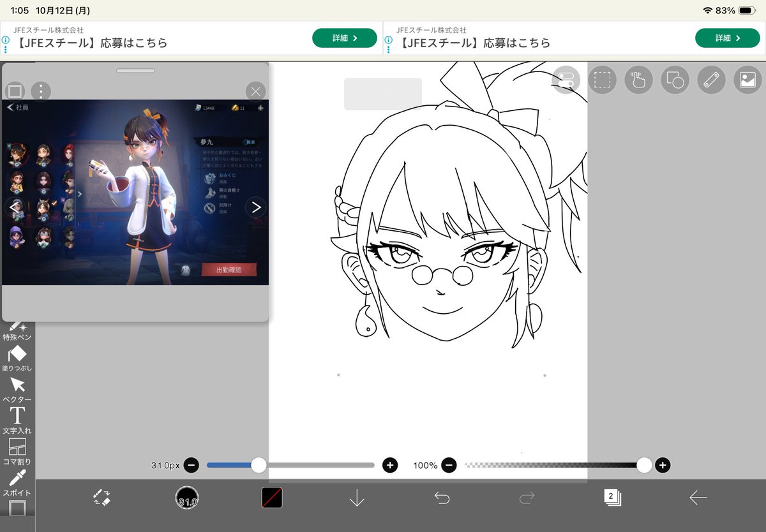Pick the スポイト eyedropper tool
The height and width of the screenshot is (532, 766).
[x=17, y=483]
